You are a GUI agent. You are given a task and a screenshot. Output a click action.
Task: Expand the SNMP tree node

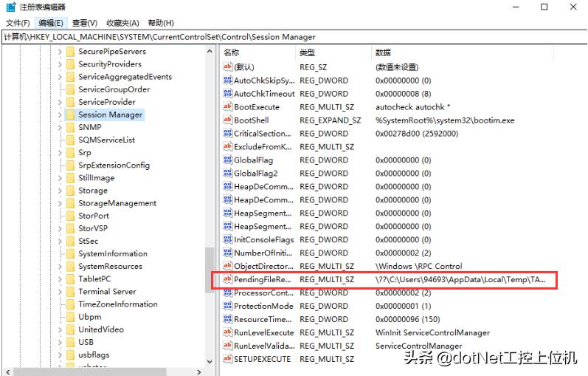pyautogui.click(x=60, y=127)
